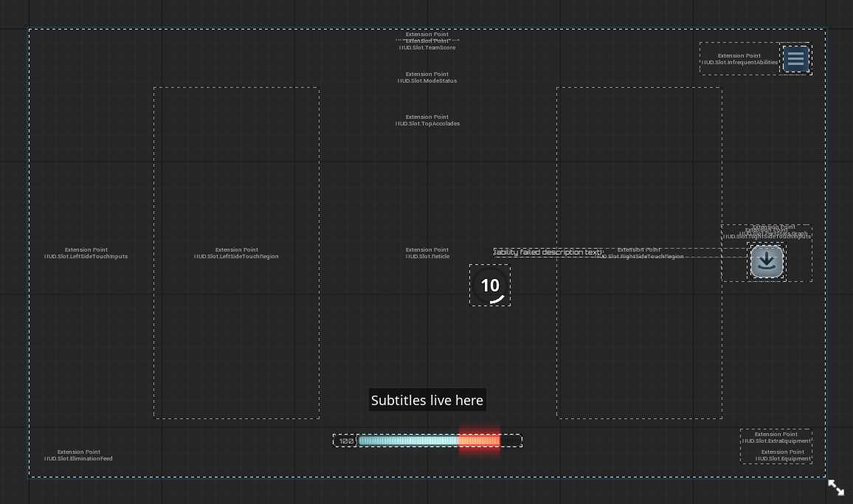Image resolution: width=853 pixels, height=504 pixels.
Task: Select the HUD.Slot.ModeStatus extension point
Action: pyautogui.click(x=427, y=77)
